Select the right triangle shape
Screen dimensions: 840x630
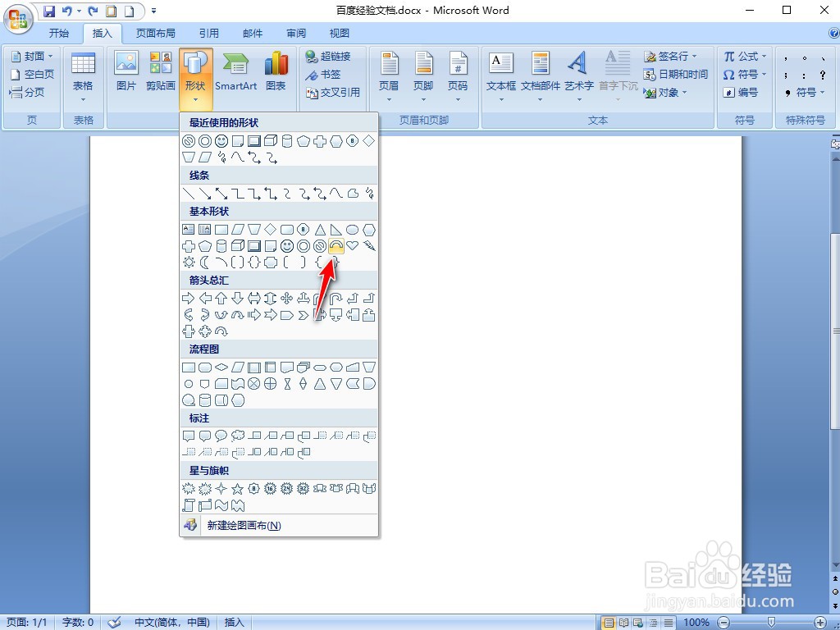(x=336, y=230)
